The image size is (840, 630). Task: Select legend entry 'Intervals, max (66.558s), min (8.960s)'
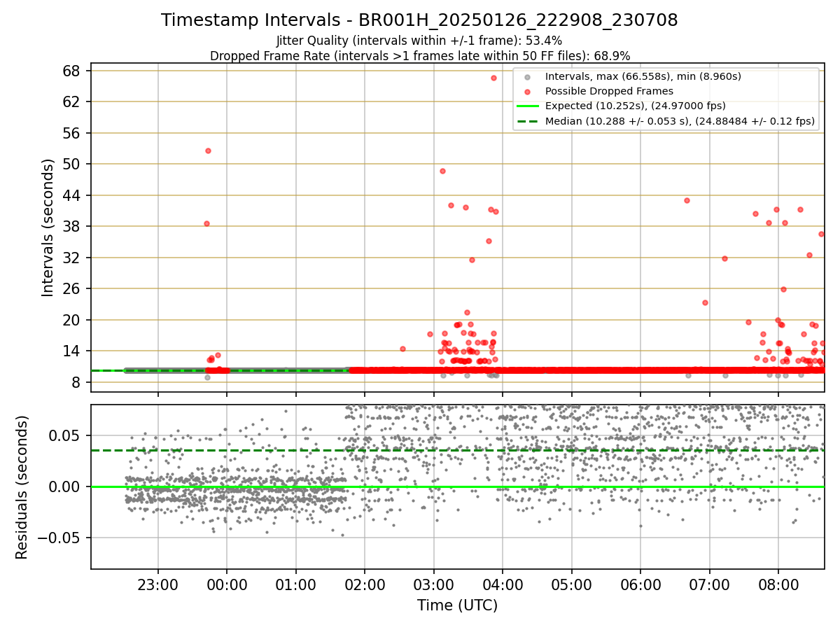643,76
